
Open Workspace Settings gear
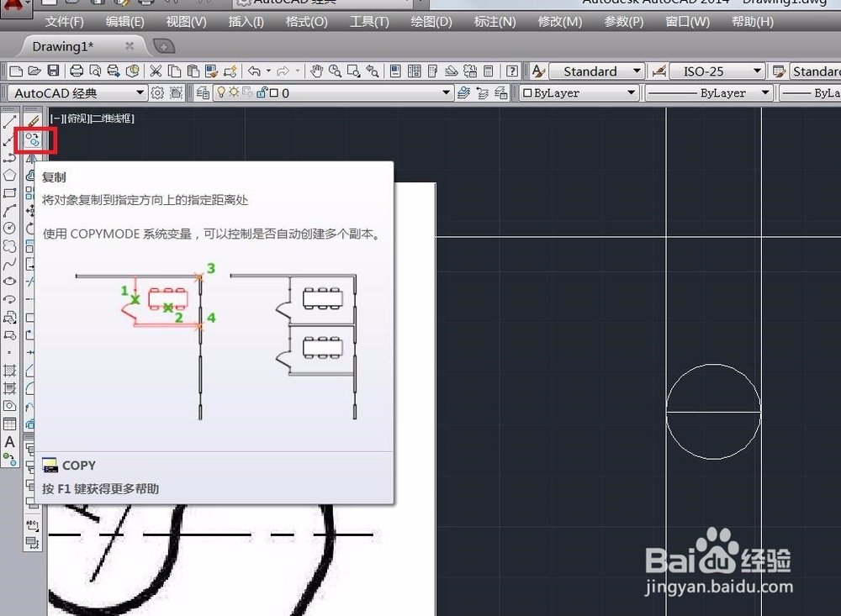[157, 92]
